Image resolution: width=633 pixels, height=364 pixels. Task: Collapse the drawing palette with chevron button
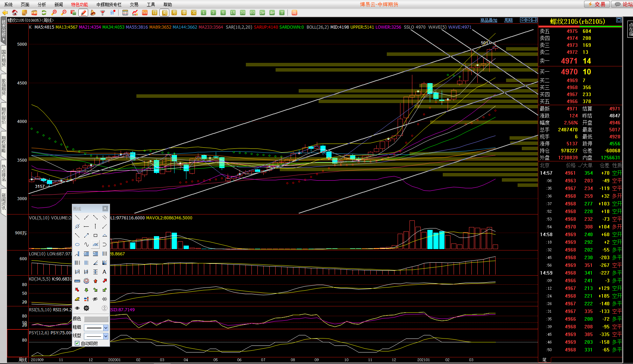click(104, 308)
